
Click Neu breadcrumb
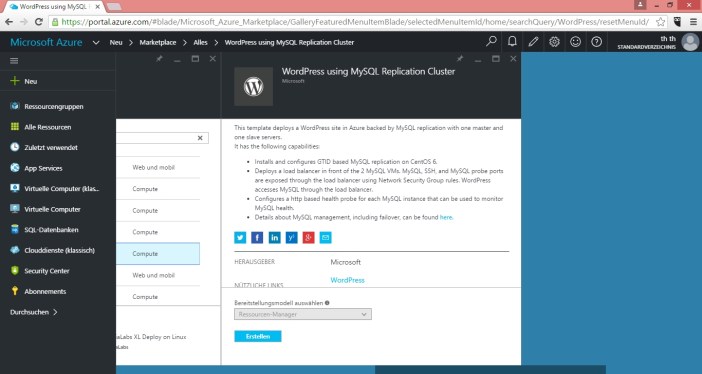tap(116, 42)
